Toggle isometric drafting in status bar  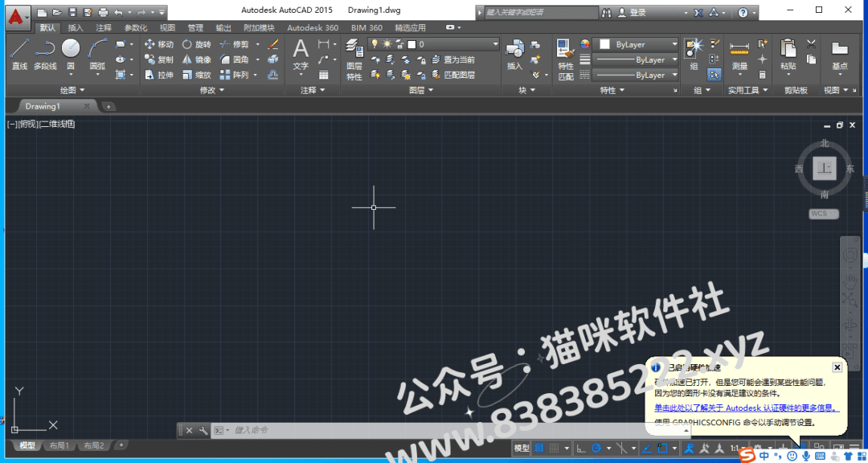[621, 448]
